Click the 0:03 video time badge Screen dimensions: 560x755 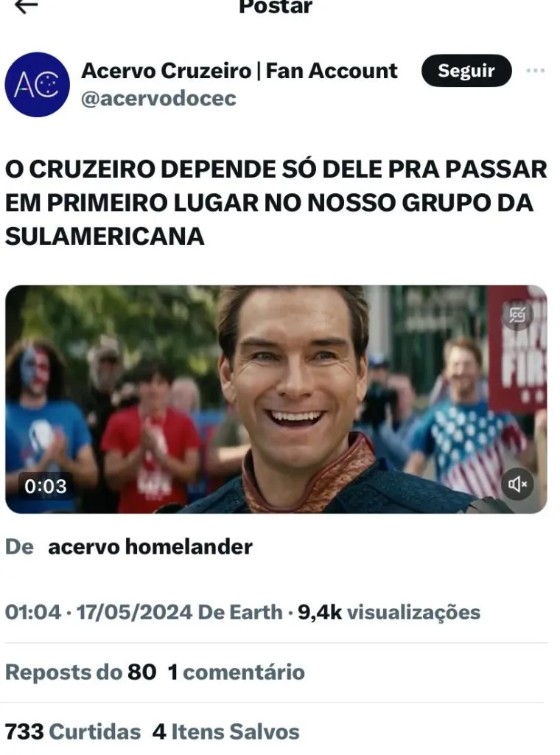coord(46,486)
